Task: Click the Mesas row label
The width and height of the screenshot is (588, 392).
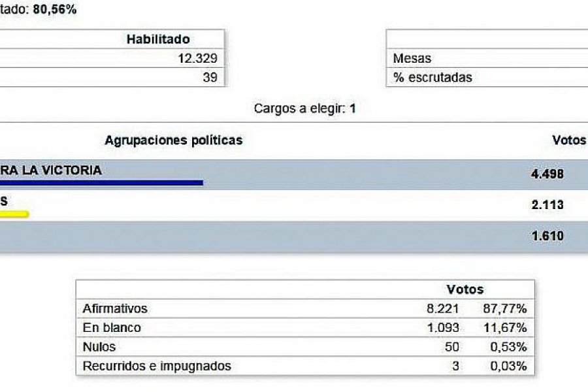Action: click(412, 58)
